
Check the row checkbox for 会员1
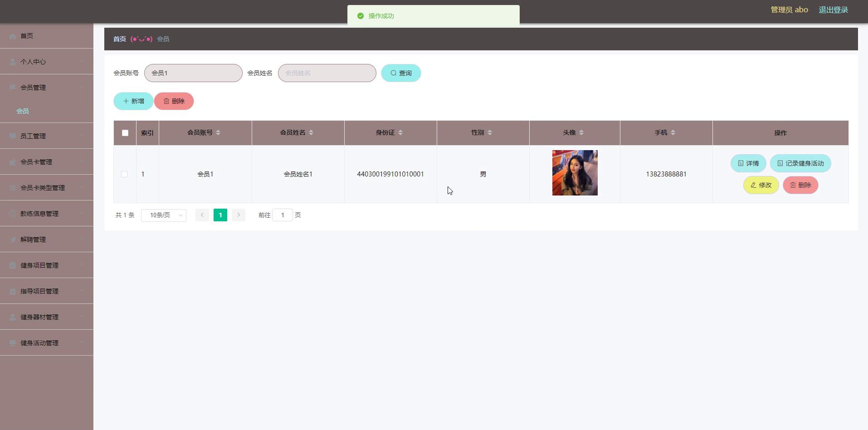125,174
